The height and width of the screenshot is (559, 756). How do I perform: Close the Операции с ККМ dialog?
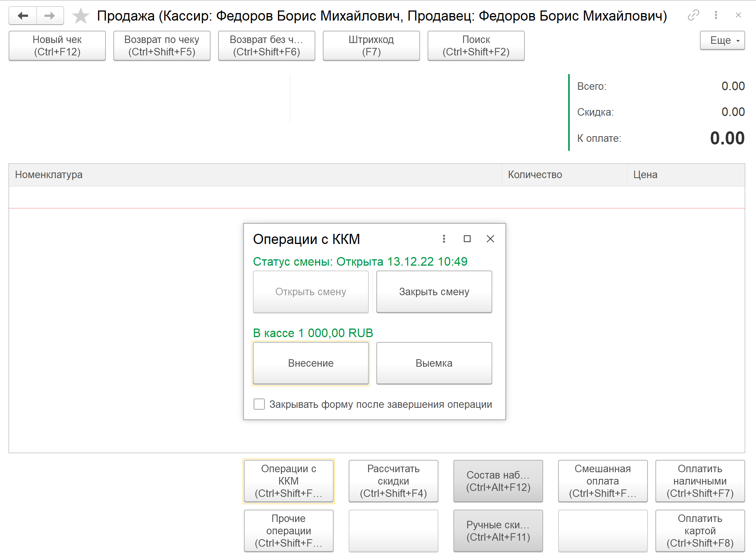pyautogui.click(x=490, y=239)
